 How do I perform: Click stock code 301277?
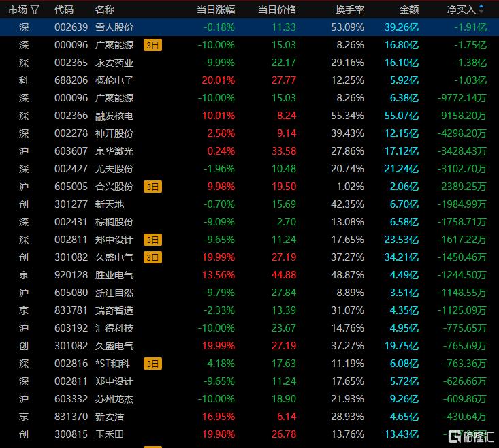pos(71,204)
